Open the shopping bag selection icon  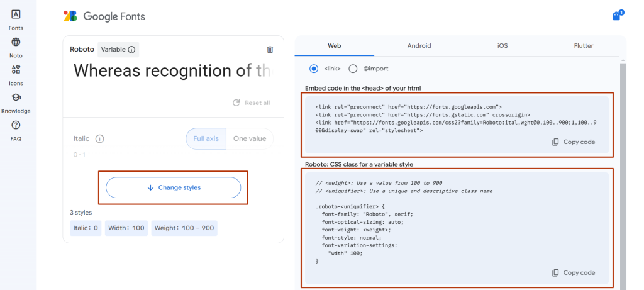coord(618,16)
